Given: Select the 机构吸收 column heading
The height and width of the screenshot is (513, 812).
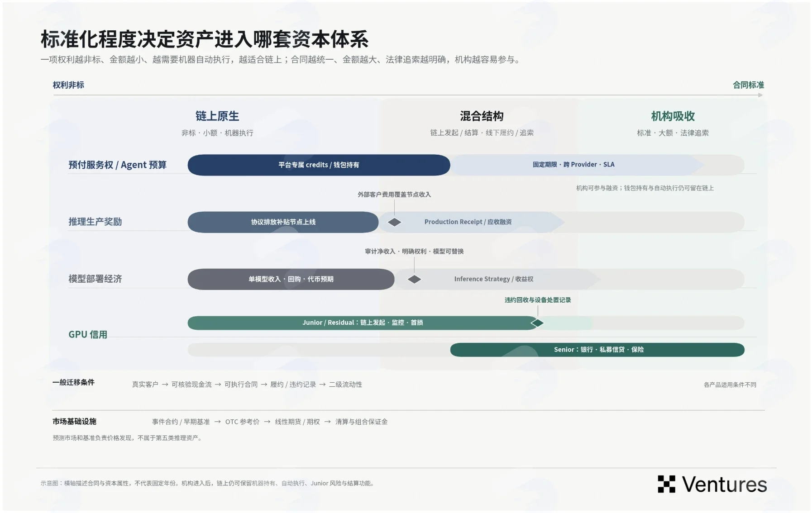Looking at the screenshot, I should click(x=673, y=116).
